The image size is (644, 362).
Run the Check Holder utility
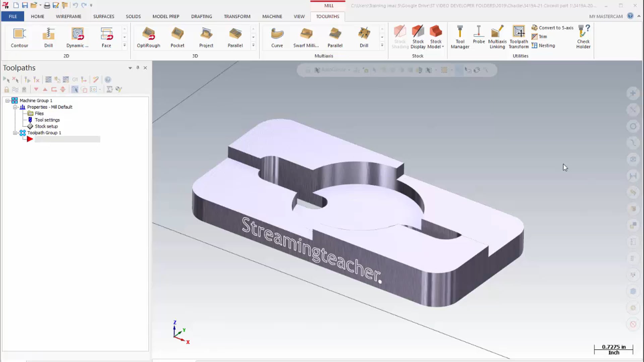583,37
